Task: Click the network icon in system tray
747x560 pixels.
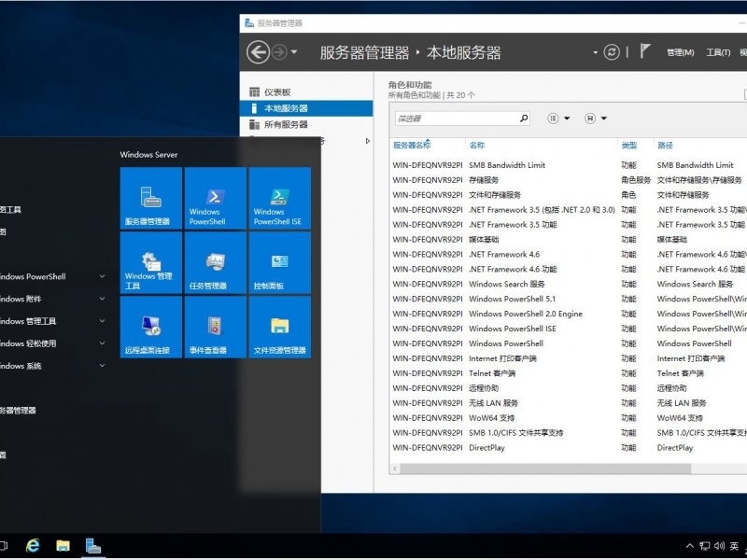Action: (704, 546)
